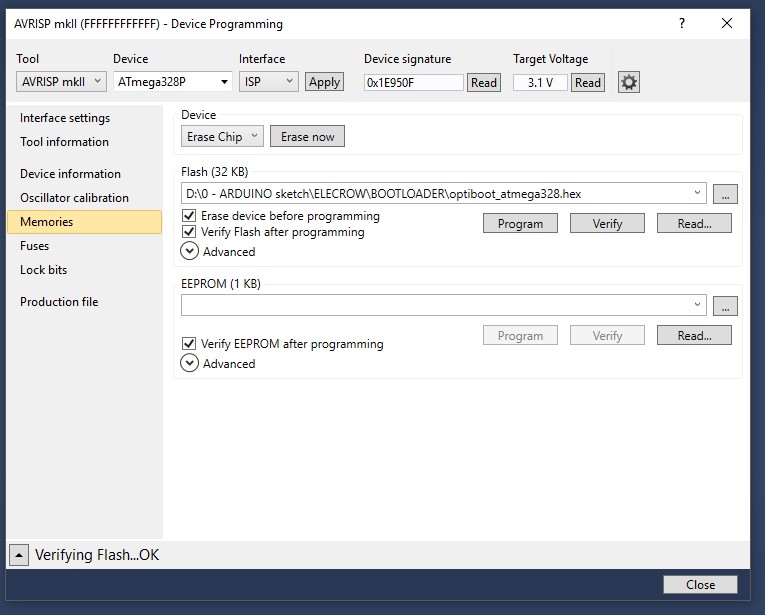Click Erase now button

coord(307,137)
